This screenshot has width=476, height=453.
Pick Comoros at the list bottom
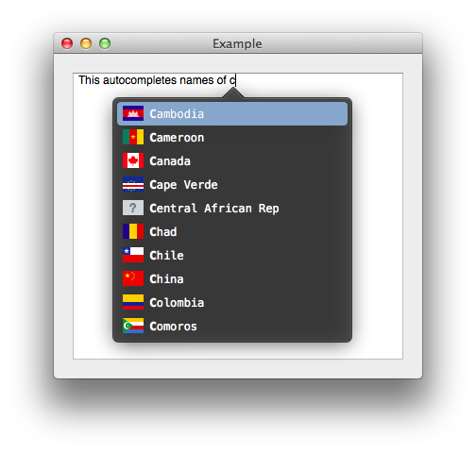tap(232, 327)
